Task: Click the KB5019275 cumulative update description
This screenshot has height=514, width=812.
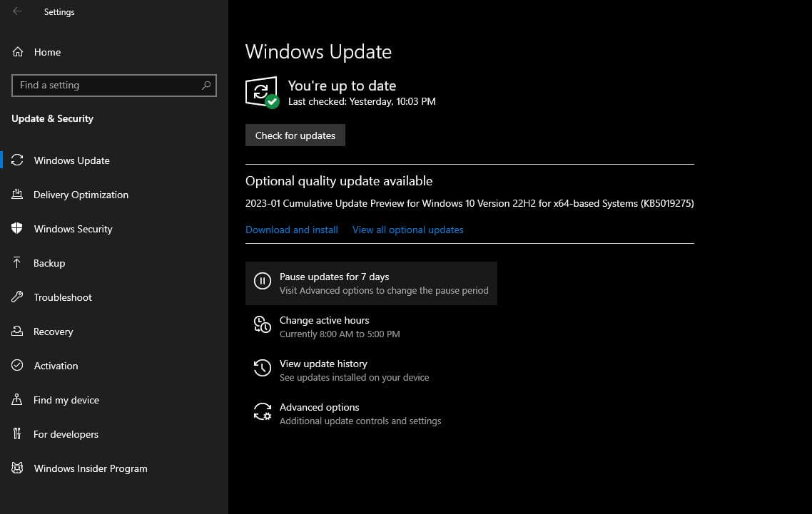Action: pos(470,203)
